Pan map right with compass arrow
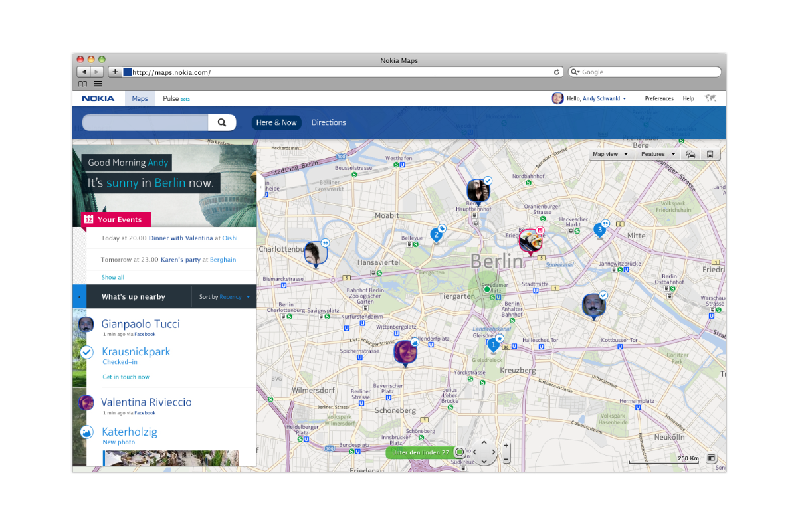Screen dimensions: 798x532 tap(494, 452)
